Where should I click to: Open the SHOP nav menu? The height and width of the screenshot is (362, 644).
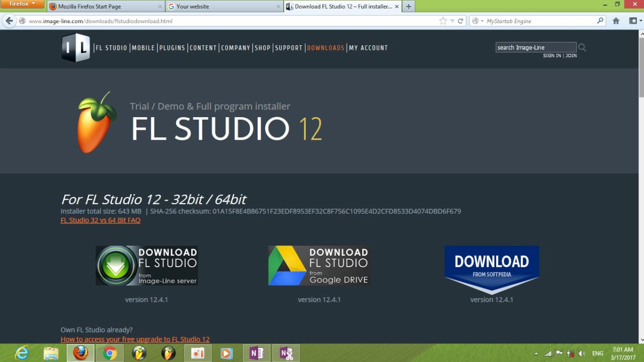tap(263, 48)
